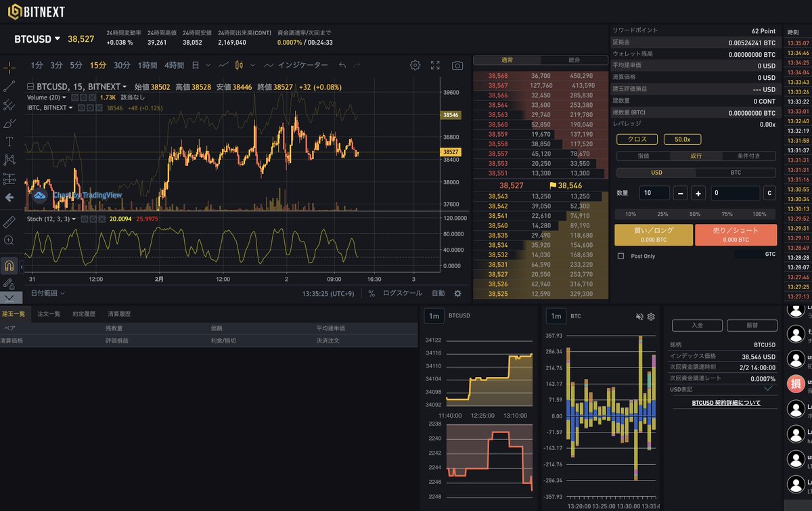
Task: Clear quantity with C button
Action: [769, 193]
